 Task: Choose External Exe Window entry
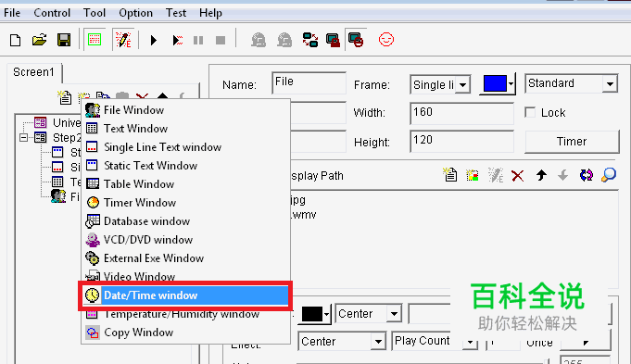[x=185, y=258]
